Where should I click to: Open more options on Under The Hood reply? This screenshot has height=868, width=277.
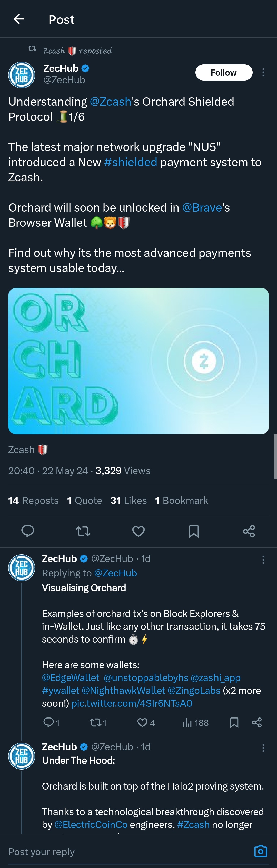(263, 748)
